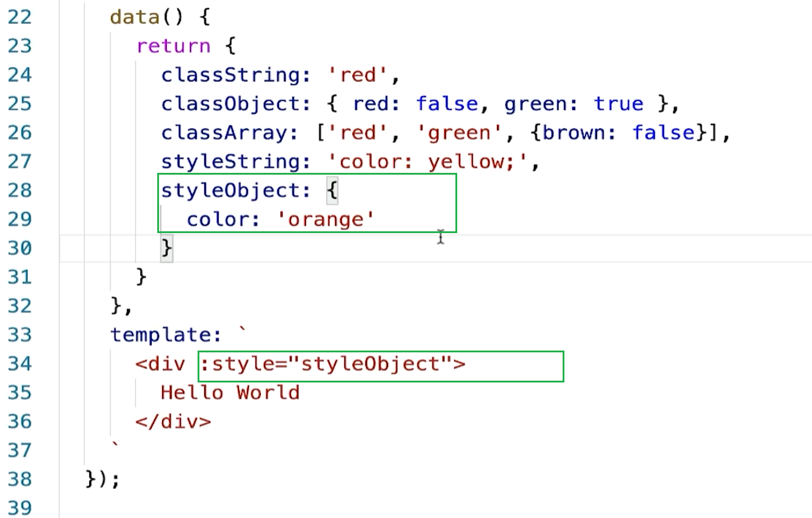The width and height of the screenshot is (812, 518).
Task: Click the color key on line 29
Action: pyautogui.click(x=217, y=219)
